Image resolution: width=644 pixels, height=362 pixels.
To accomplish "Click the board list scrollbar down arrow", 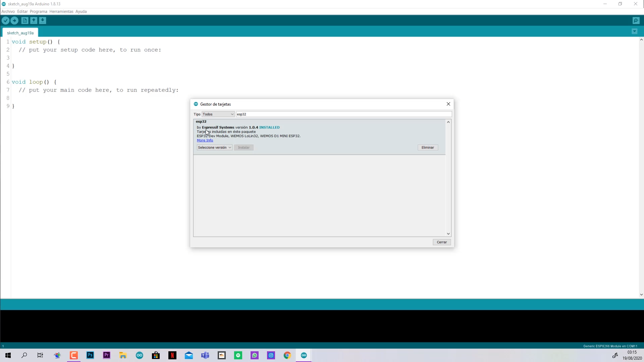I will (x=448, y=234).
